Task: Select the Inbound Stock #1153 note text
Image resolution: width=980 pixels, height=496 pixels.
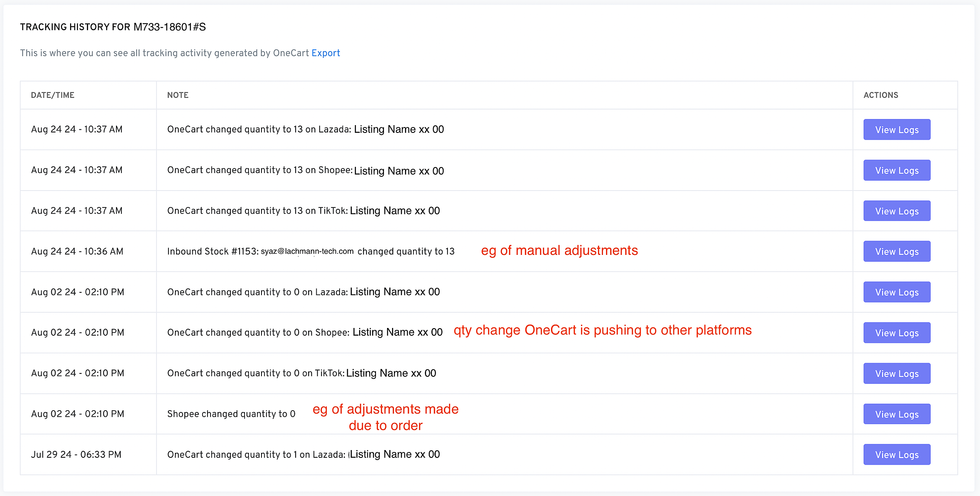Action: pos(212,251)
